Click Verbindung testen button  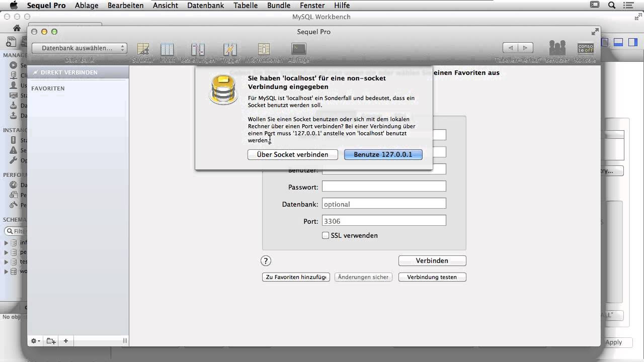coord(432,277)
